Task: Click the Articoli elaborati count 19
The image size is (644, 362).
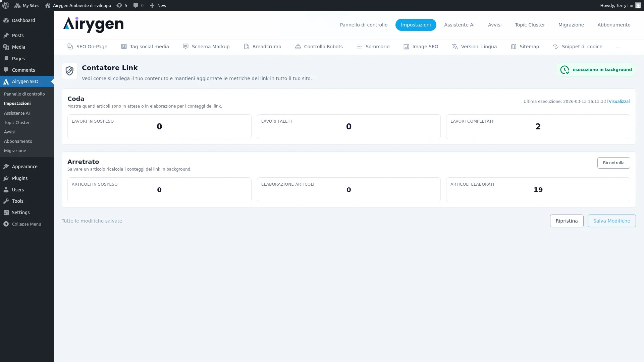Action: 538,190
